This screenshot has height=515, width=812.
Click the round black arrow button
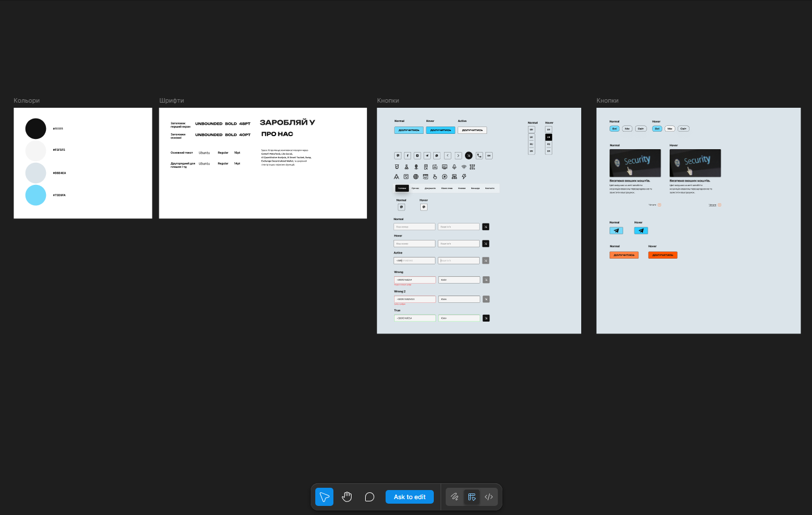pos(468,155)
